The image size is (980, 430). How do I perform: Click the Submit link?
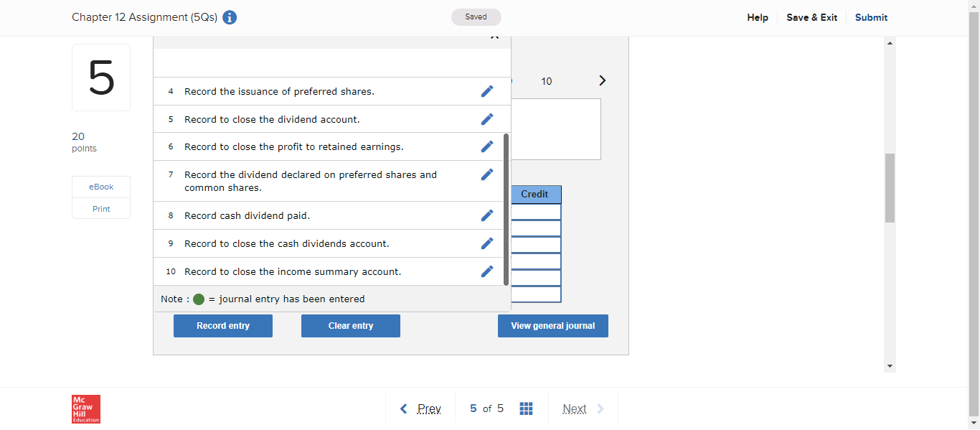point(871,17)
